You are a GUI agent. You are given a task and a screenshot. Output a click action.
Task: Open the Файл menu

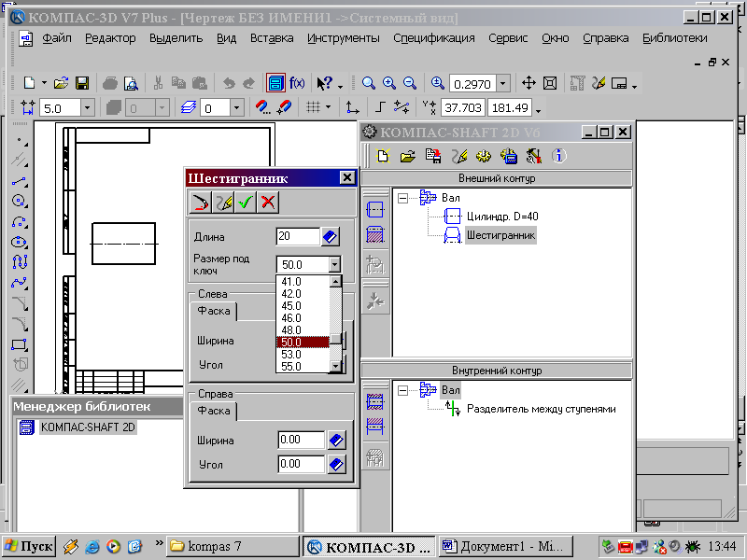(57, 38)
